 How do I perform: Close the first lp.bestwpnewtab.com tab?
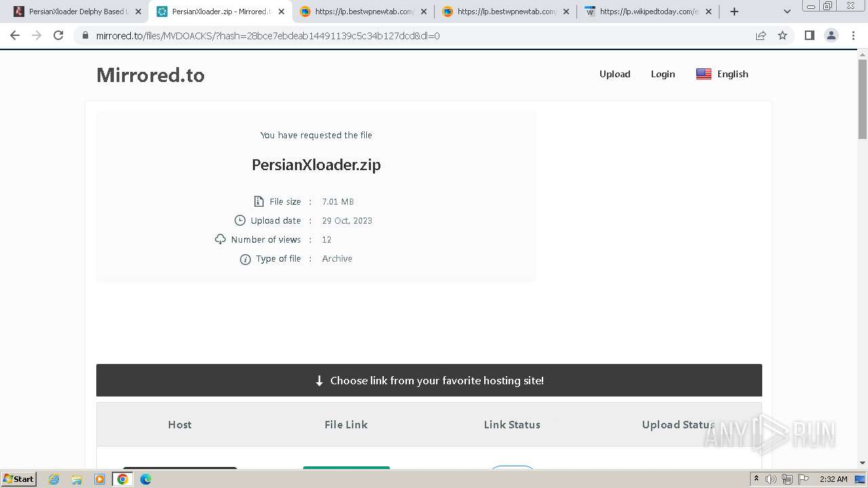424,12
